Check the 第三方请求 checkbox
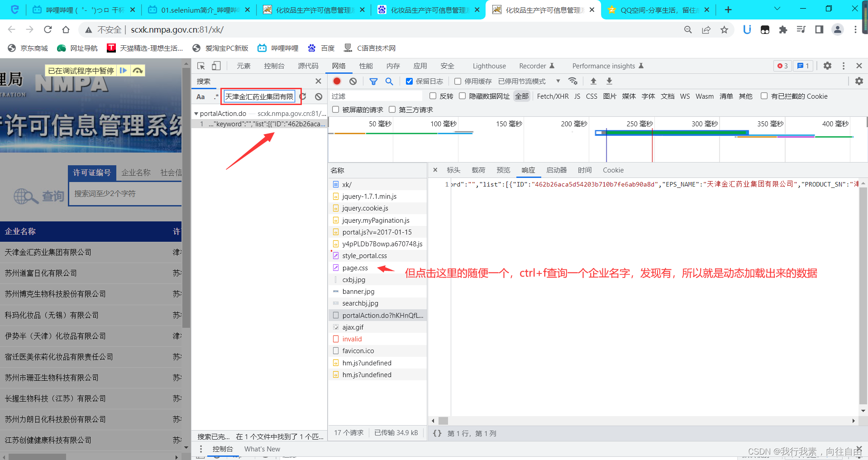The image size is (868, 460). [x=392, y=110]
